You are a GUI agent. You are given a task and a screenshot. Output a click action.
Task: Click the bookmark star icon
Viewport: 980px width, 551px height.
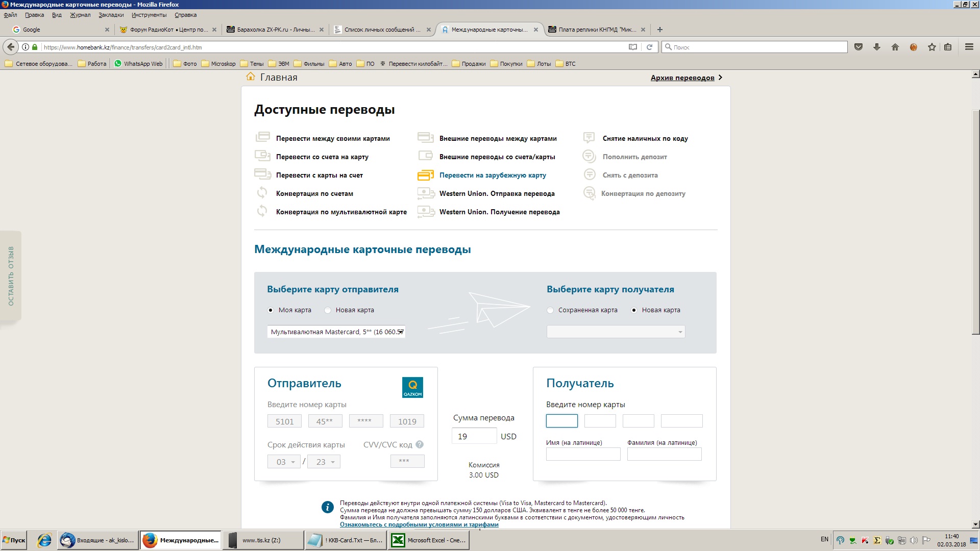coord(932,47)
